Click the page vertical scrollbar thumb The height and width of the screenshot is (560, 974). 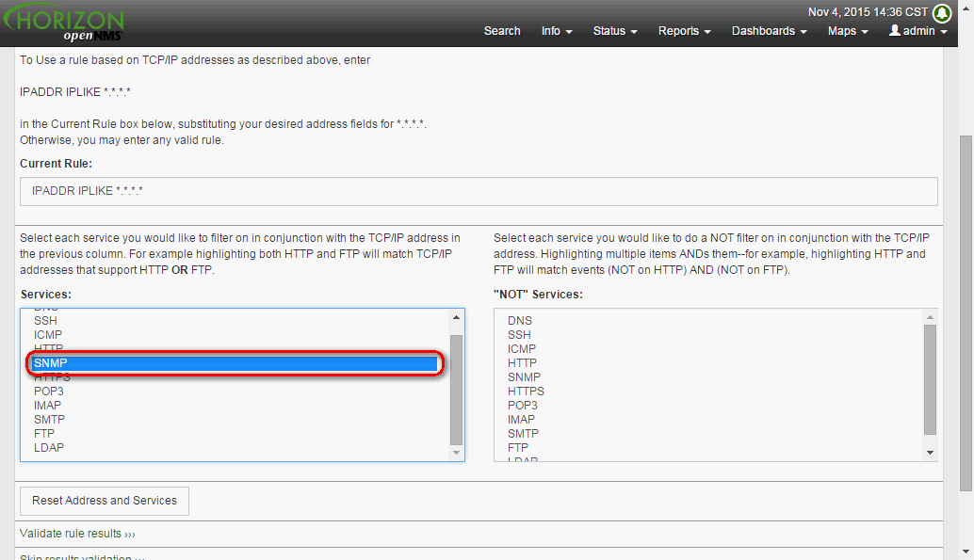(966, 313)
